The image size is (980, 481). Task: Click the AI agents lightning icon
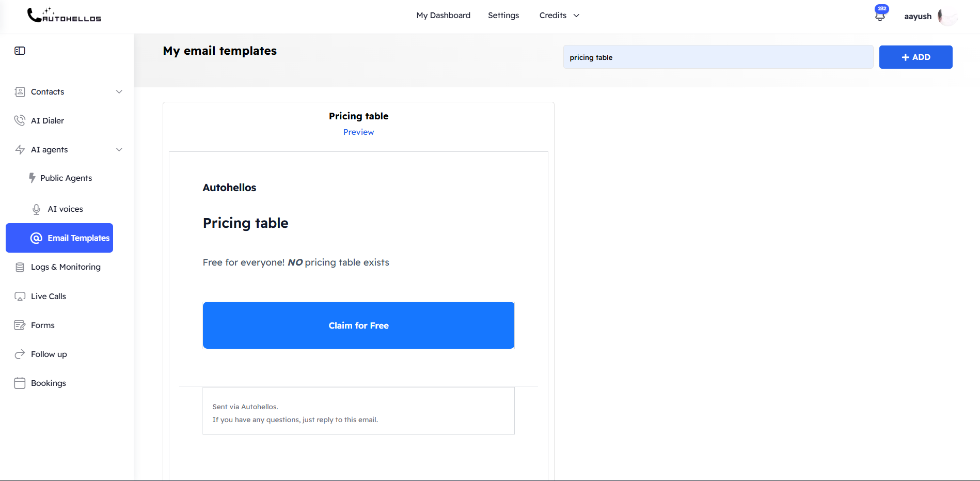(x=20, y=150)
